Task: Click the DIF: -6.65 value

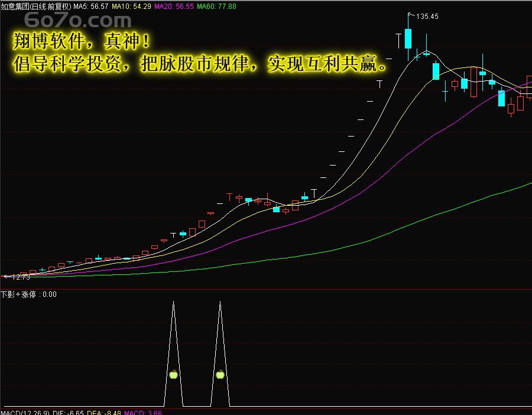Action: pyautogui.click(x=68, y=413)
